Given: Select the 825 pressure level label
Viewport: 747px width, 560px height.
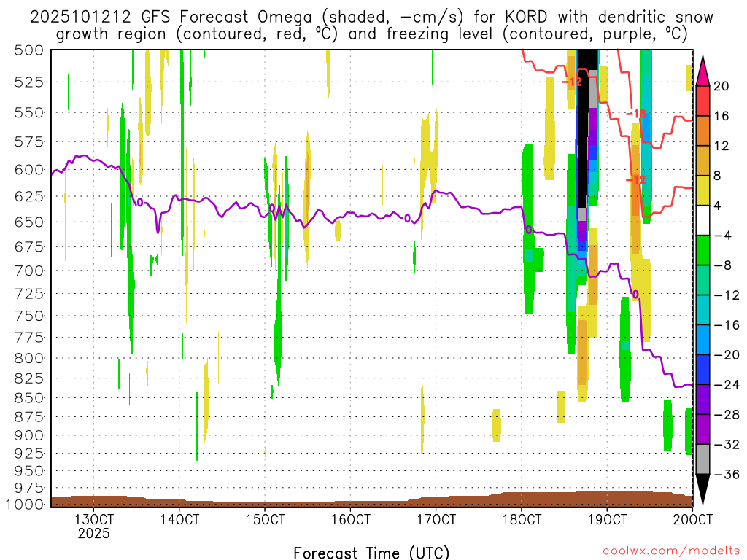Looking at the screenshot, I should tap(28, 378).
